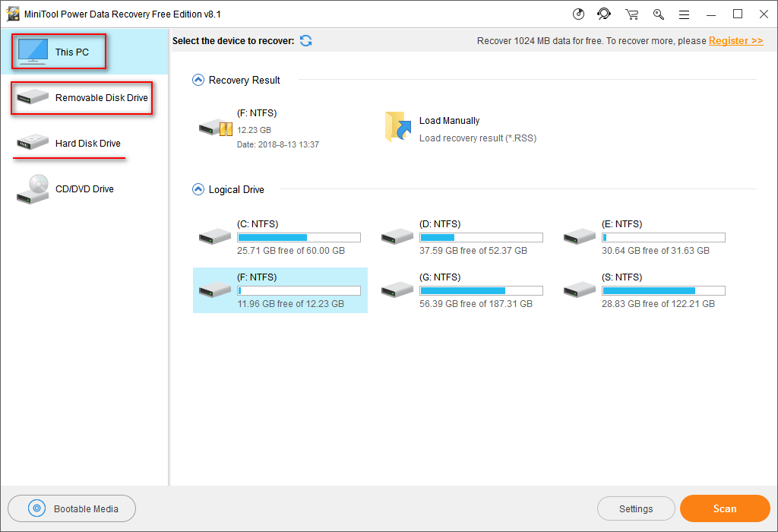This screenshot has width=778, height=532.
Task: Click the This PC monitor icon
Action: [x=33, y=52]
